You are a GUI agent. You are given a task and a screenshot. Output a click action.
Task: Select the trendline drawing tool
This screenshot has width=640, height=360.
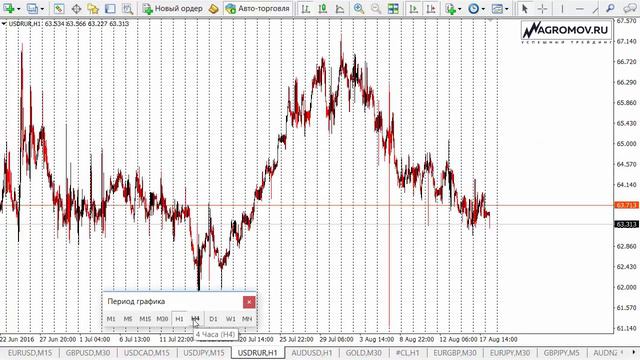[596, 8]
